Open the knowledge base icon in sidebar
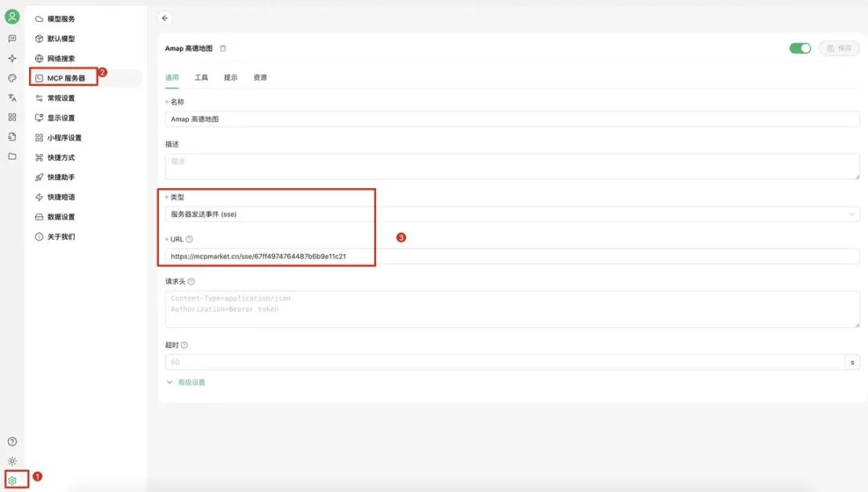 click(12, 137)
